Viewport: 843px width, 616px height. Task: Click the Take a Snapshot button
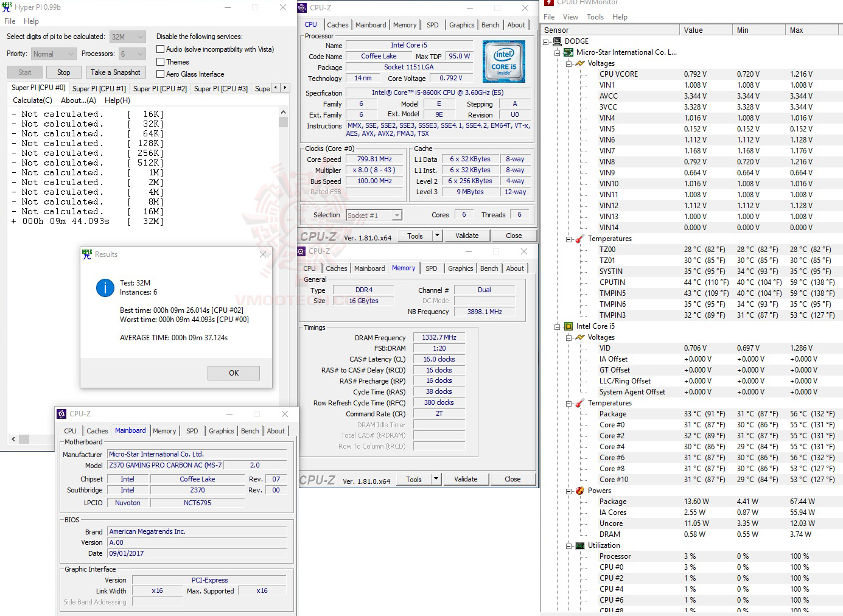(x=115, y=72)
